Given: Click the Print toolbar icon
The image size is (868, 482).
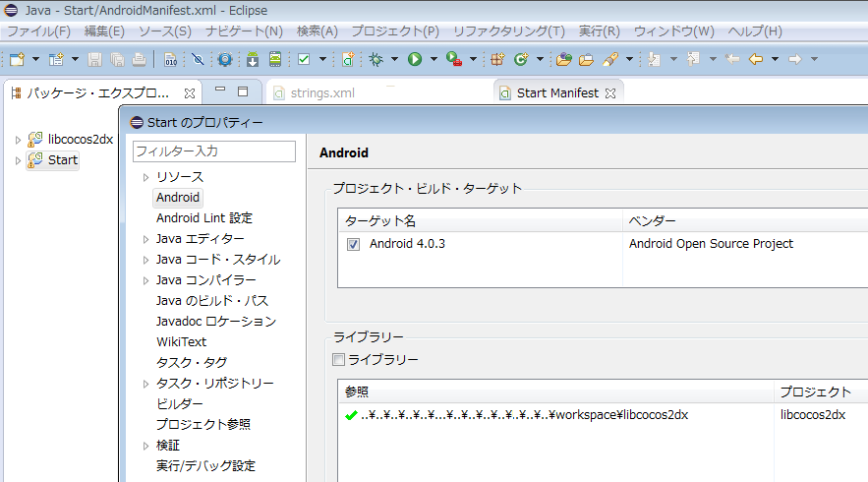Looking at the screenshot, I should [139, 59].
